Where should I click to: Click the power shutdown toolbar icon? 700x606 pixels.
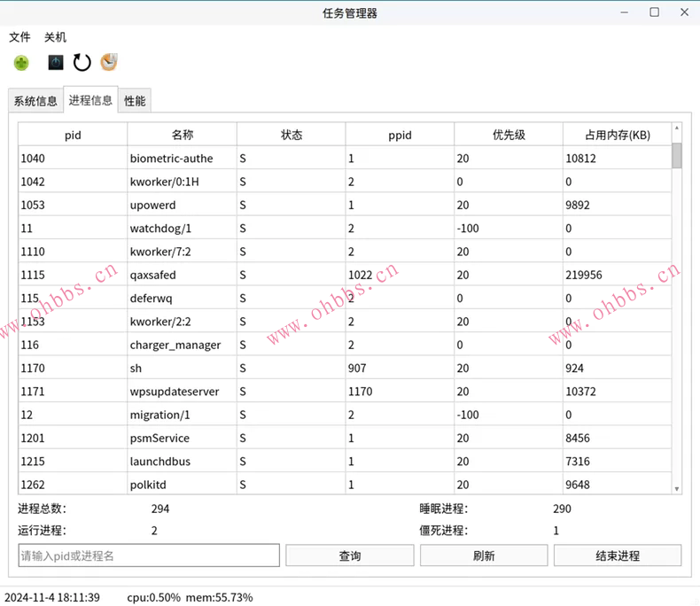(x=56, y=63)
